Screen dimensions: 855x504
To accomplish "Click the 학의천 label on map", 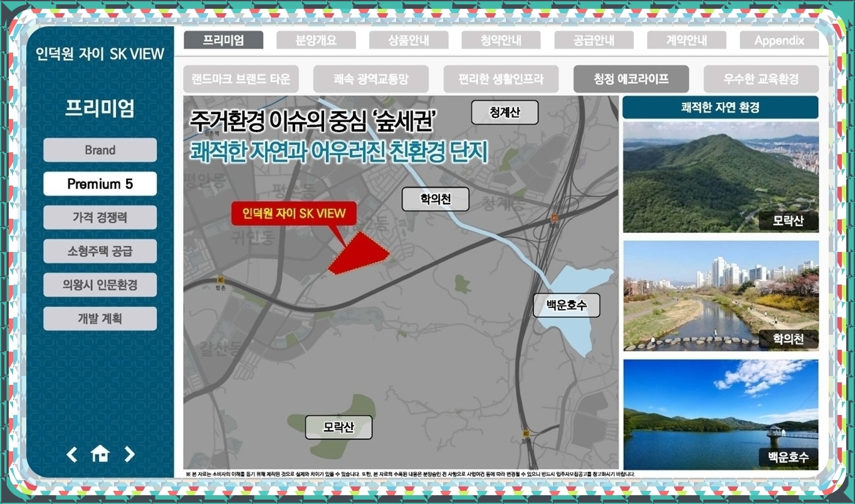I will [x=436, y=199].
